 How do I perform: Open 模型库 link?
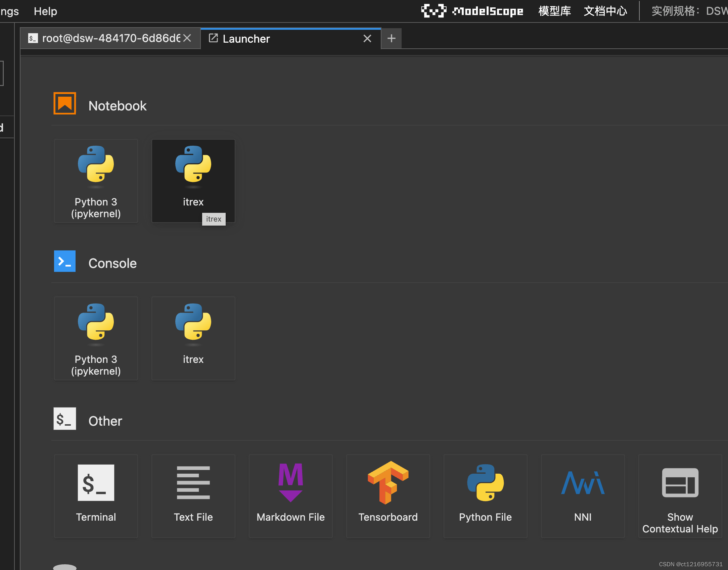point(554,11)
